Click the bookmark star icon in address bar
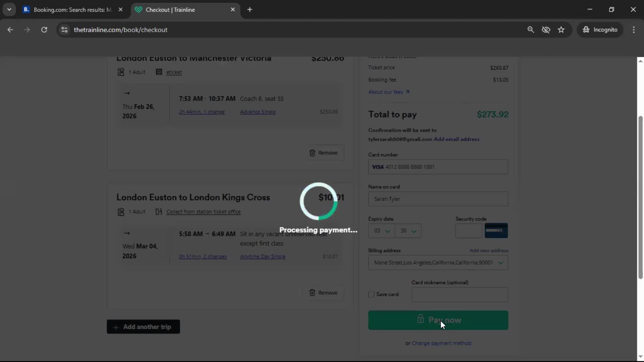Image resolution: width=644 pixels, height=362 pixels. [x=561, y=29]
